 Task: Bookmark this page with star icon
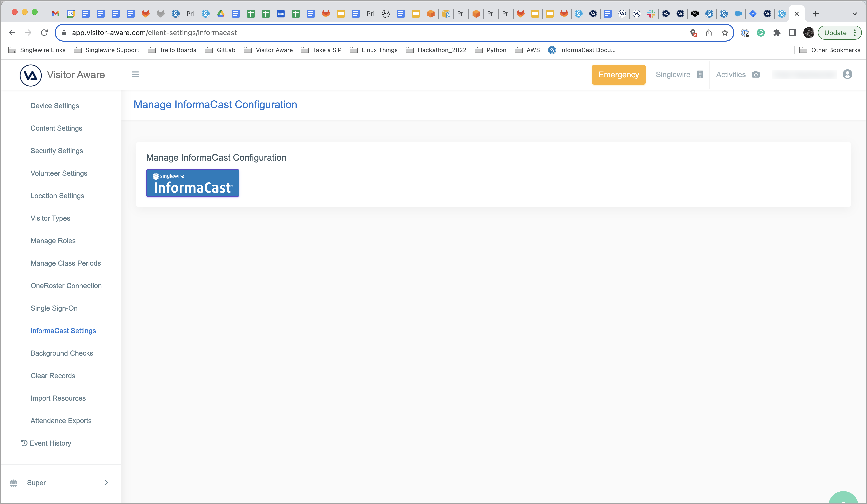coord(725,33)
